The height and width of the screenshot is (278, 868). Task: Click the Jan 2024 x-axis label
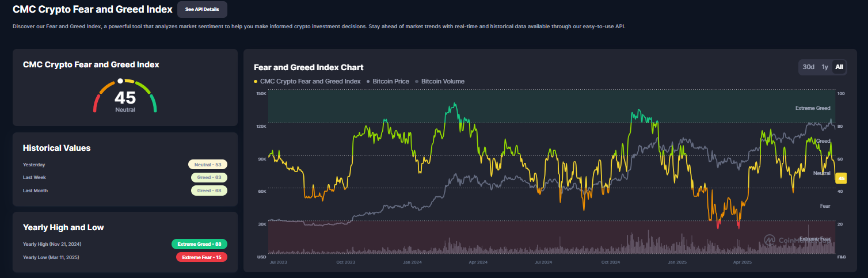pos(413,262)
